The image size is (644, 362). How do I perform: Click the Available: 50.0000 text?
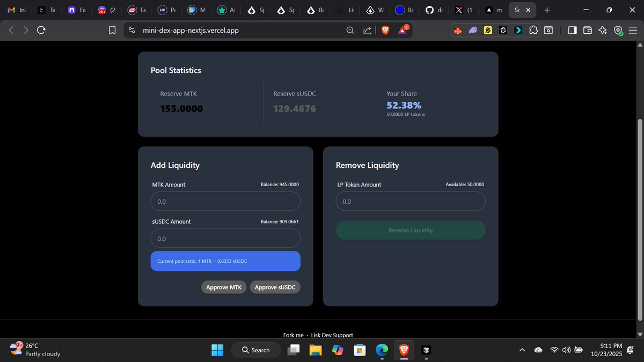click(465, 184)
